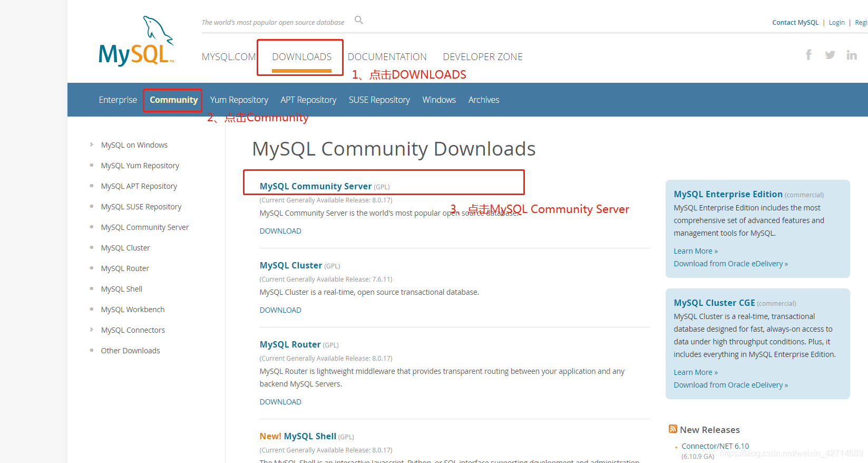The image size is (868, 463).
Task: Go to the DOCUMENTATION tab
Action: 387,57
